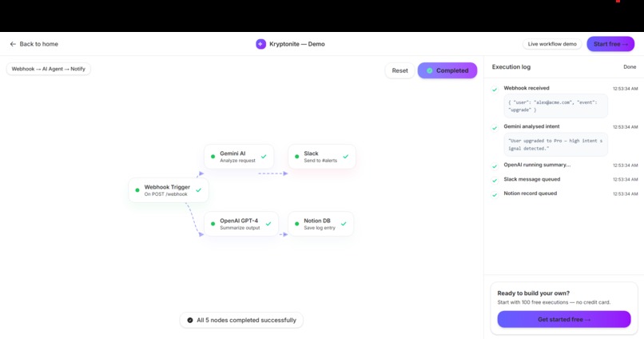Click the Done status label
Viewport: 644px width, 339px height.
click(x=630, y=67)
